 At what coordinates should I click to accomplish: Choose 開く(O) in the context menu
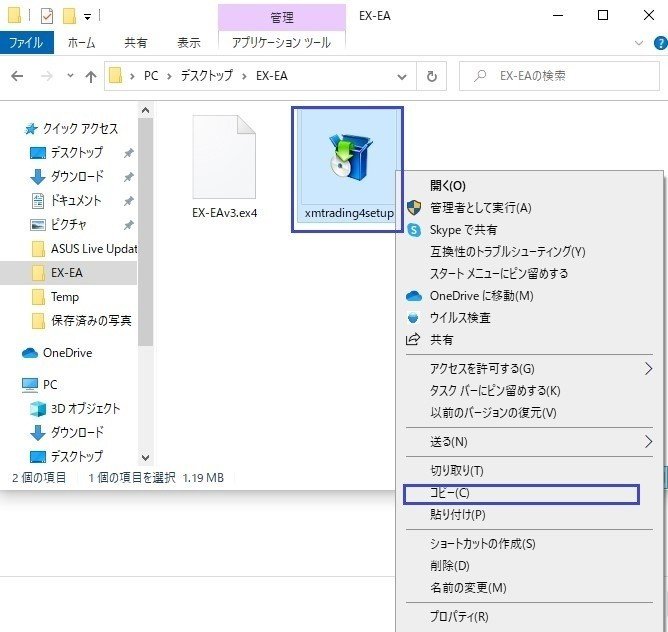coord(447,185)
